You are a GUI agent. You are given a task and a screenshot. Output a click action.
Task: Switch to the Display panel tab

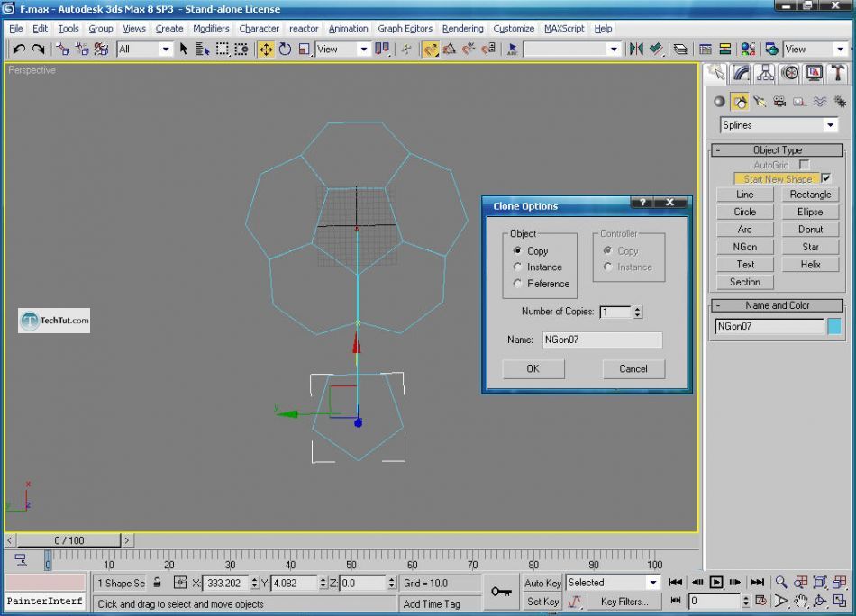pos(814,73)
